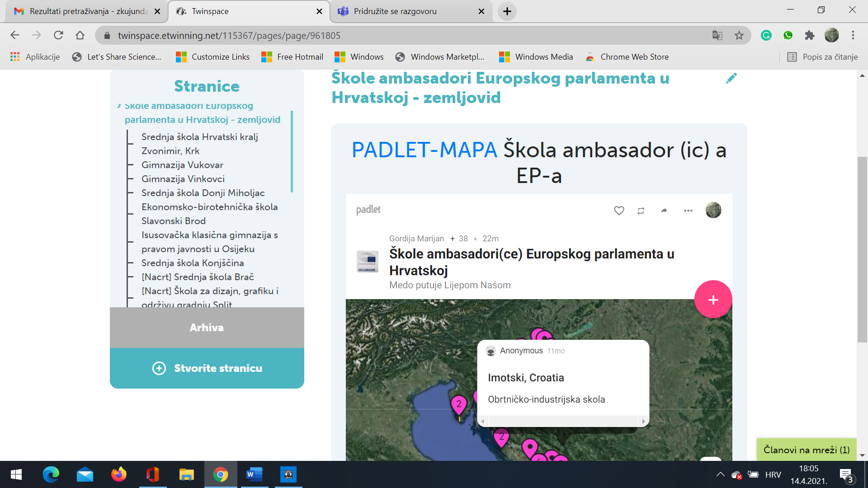Viewport: 868px width, 488px height.
Task: Collapse the Škole ambasadori parent page chevron
Action: [119, 106]
